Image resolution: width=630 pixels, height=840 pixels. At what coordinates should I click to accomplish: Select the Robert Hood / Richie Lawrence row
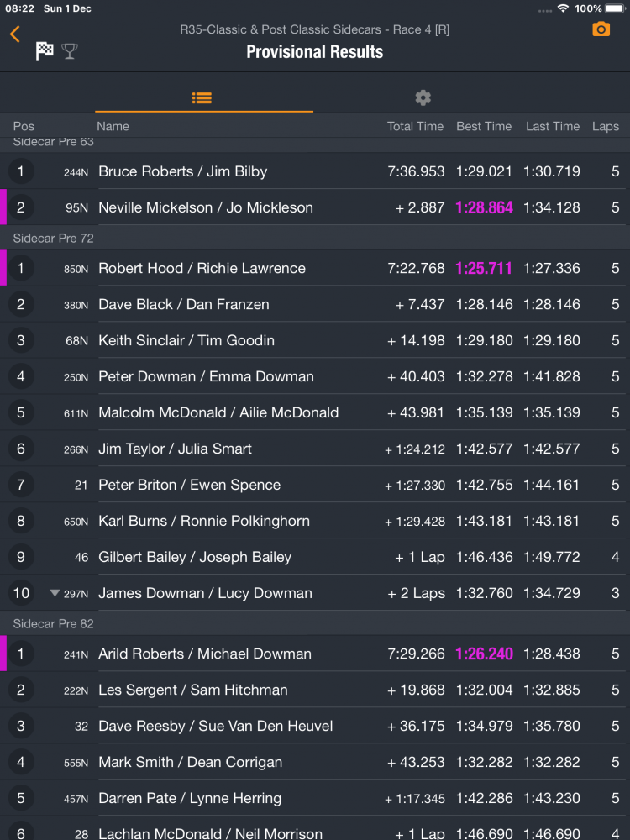202,269
